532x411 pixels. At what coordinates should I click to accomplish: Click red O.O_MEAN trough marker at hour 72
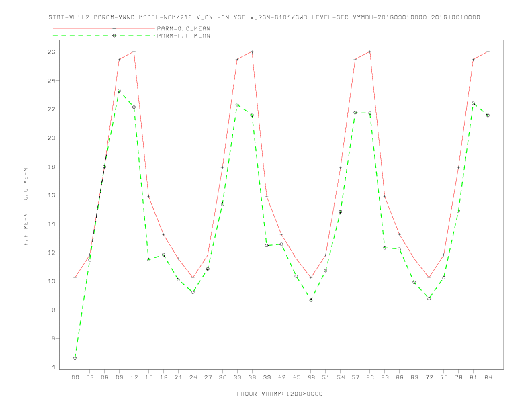pyautogui.click(x=429, y=277)
